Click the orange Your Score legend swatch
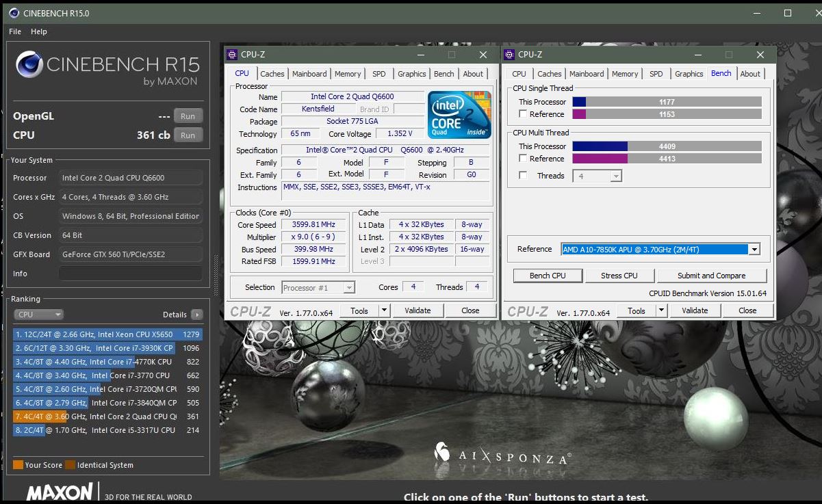Viewport: 822px width, 504px height. point(18,465)
